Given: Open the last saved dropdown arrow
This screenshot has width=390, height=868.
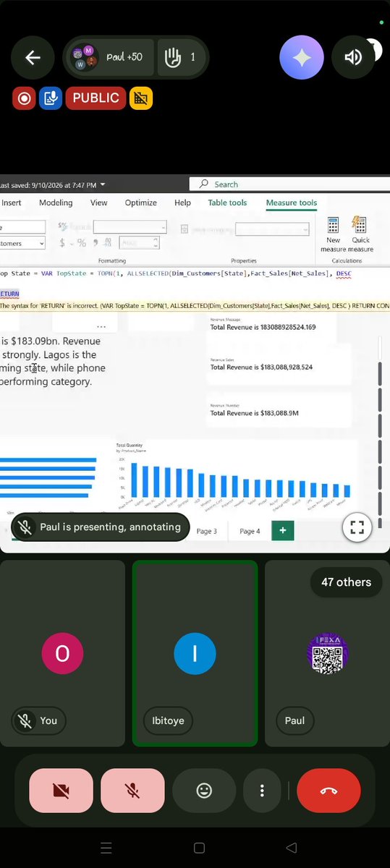Looking at the screenshot, I should point(103,184).
